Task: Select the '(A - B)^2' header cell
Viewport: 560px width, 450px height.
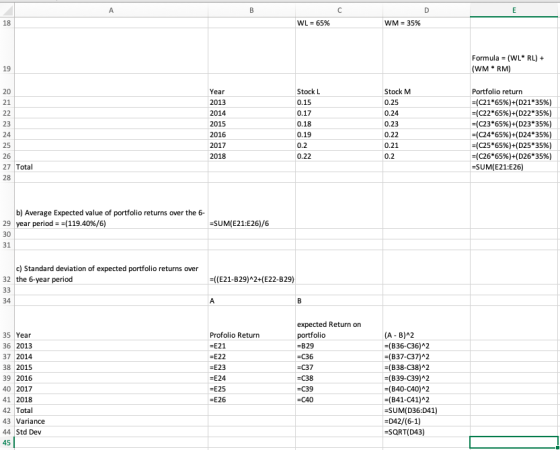Action: coord(426,323)
